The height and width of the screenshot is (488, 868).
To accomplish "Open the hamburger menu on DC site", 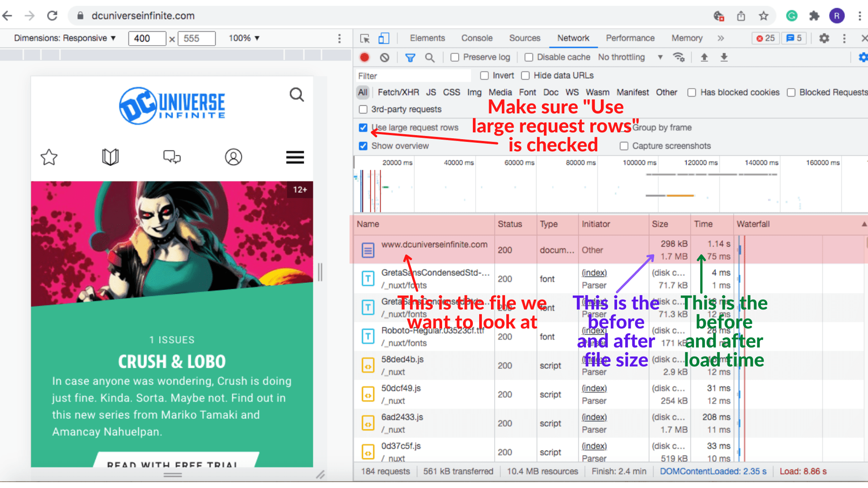I will point(295,157).
